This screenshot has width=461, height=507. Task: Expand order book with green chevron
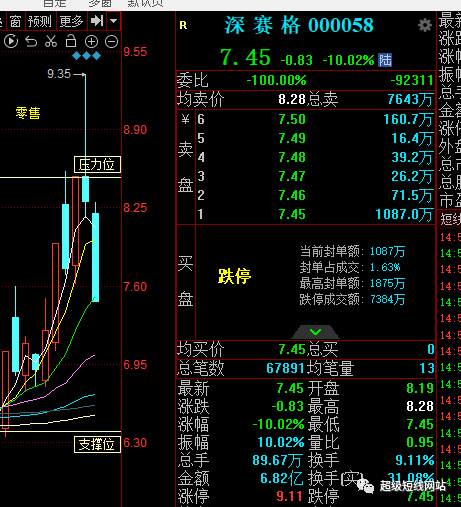pyautogui.click(x=315, y=332)
